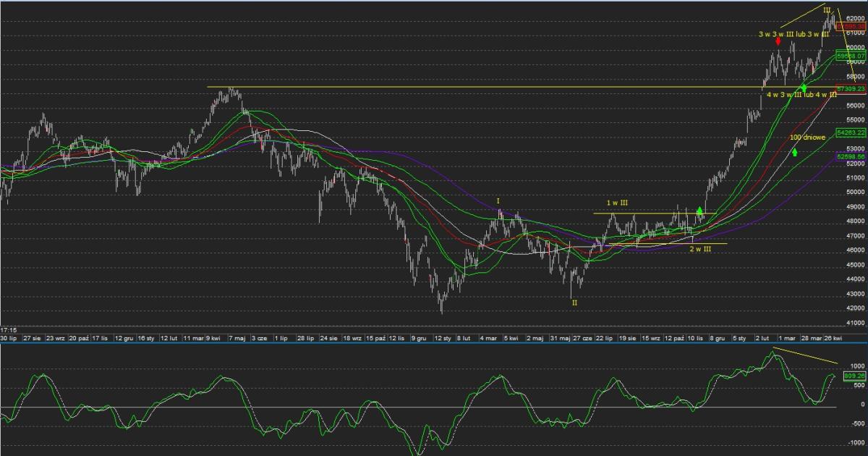Select the wave 'II' label at the low
Screen dimensions: 868x456
pyautogui.click(x=574, y=303)
